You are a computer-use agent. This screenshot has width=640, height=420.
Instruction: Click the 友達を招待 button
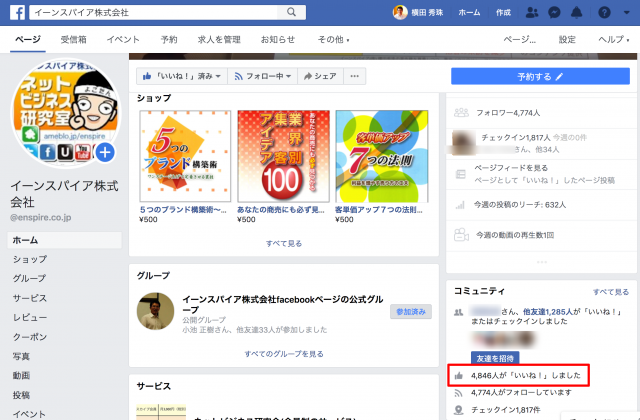click(495, 358)
